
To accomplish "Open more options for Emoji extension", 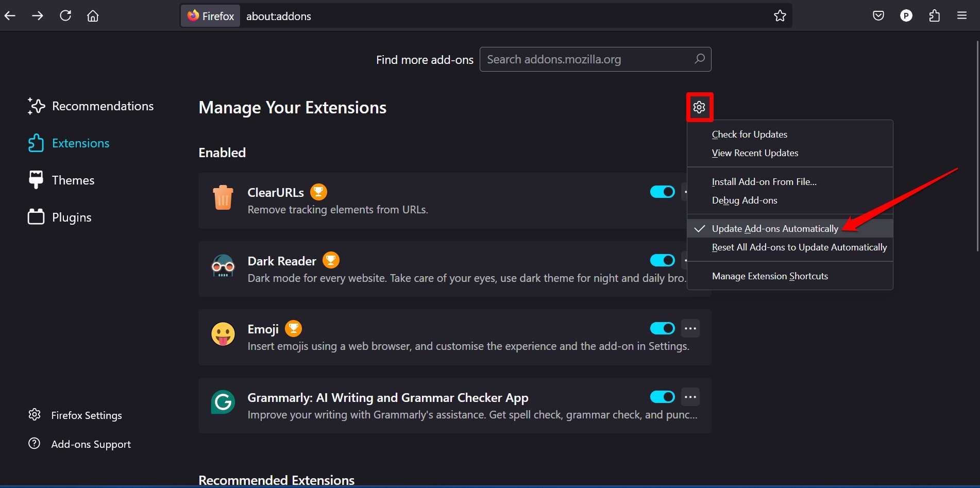I will (690, 329).
